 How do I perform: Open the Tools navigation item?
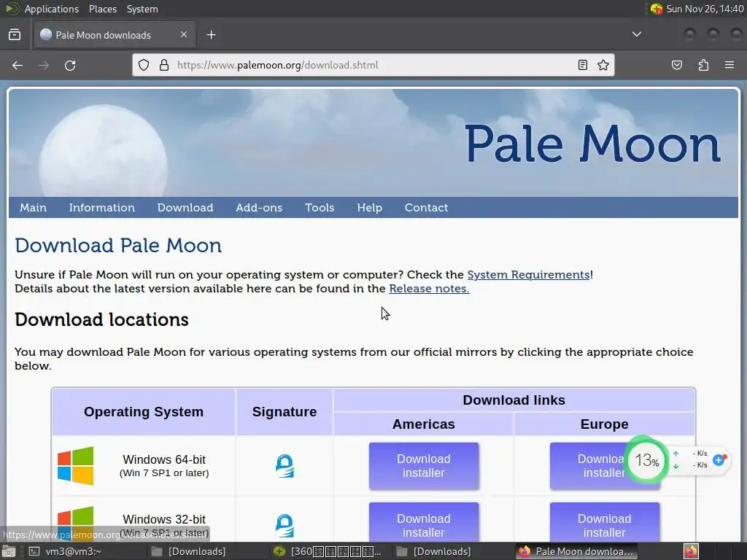(320, 208)
